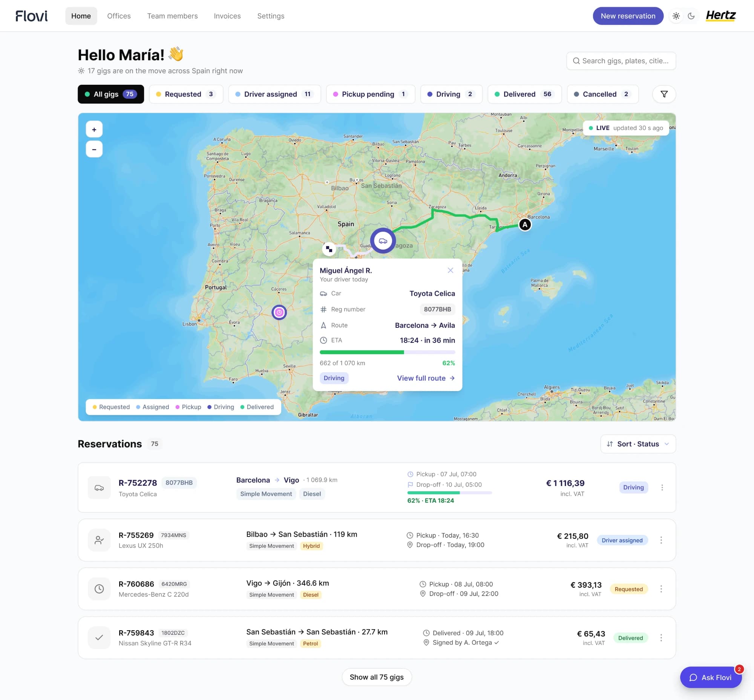754x700 pixels.
Task: Open reservation R-752278
Action: 376,488
